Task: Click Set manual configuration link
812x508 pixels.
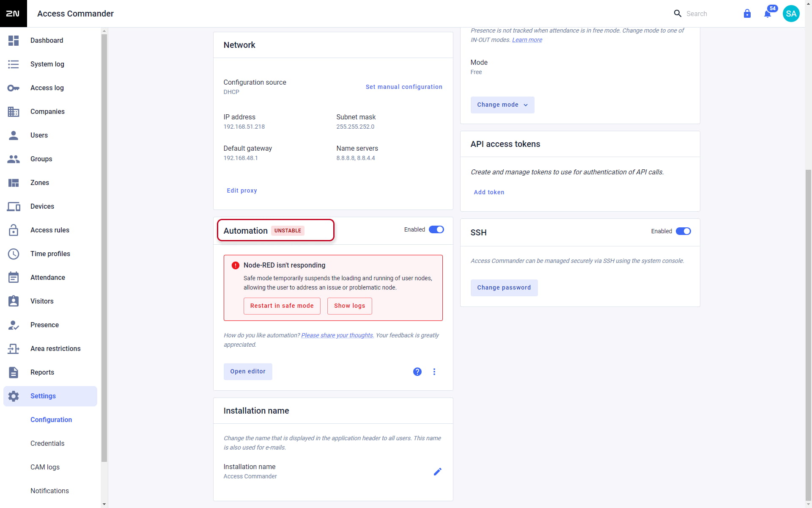Action: click(404, 87)
